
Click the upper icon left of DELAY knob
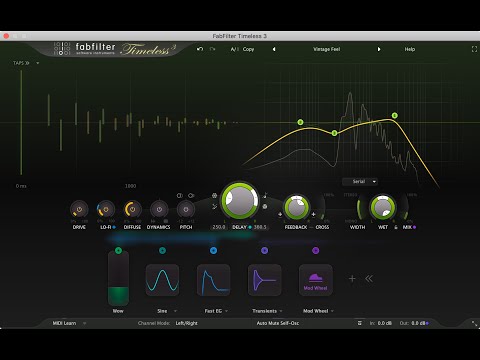pyautogui.click(x=215, y=195)
